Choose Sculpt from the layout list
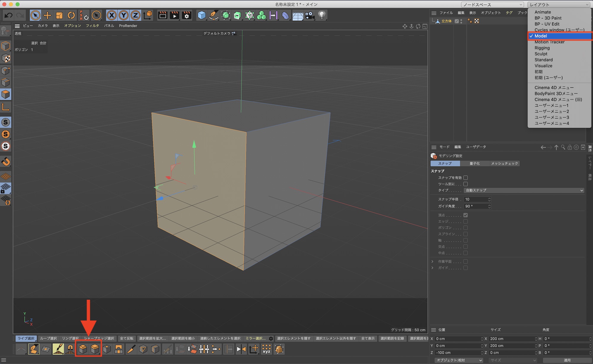 click(x=541, y=54)
